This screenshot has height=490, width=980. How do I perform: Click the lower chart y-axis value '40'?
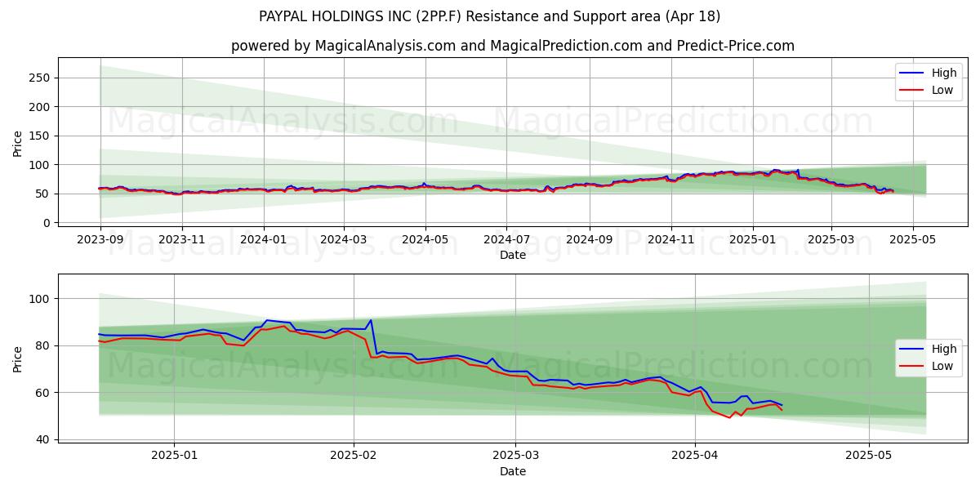click(43, 439)
